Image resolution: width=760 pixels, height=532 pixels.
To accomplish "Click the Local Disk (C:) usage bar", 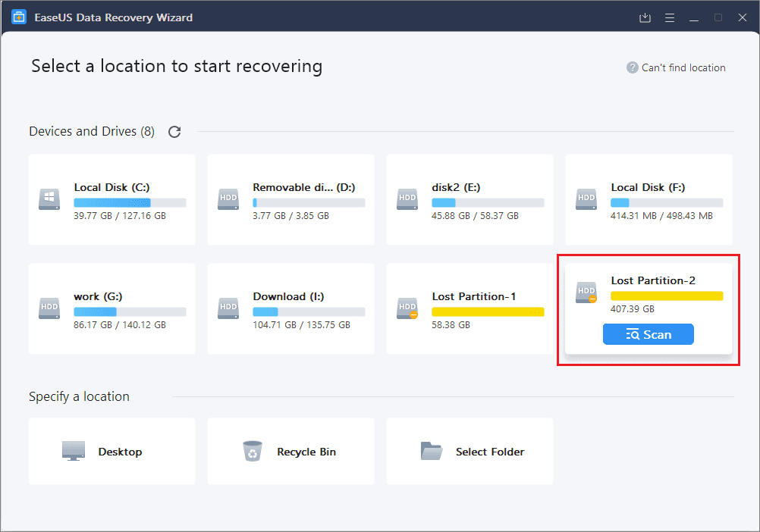I will point(130,203).
